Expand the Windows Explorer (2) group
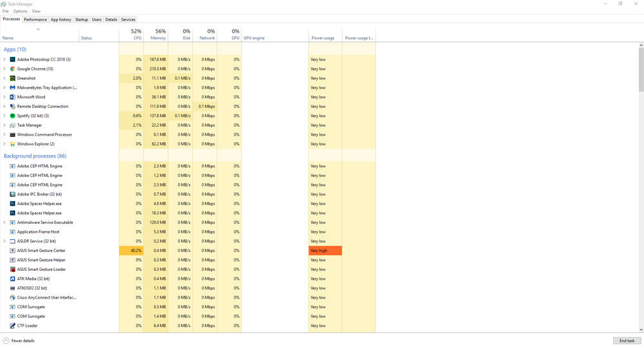This screenshot has width=644, height=348. [x=5, y=144]
